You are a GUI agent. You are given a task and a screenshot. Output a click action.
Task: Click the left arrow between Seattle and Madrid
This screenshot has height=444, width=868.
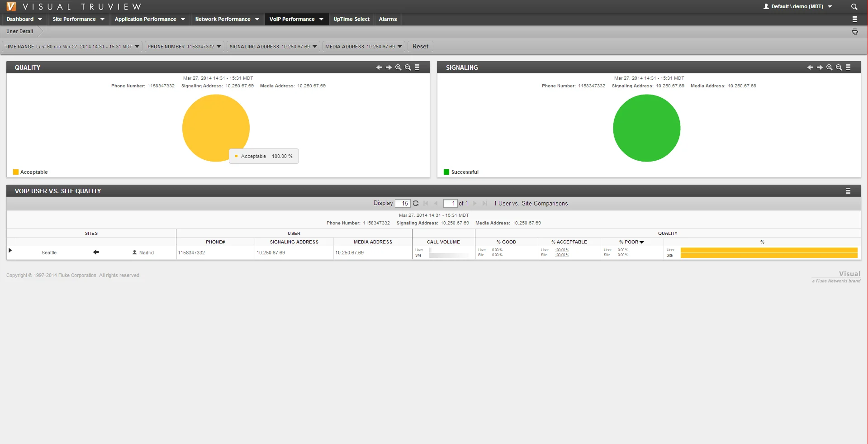tap(96, 252)
